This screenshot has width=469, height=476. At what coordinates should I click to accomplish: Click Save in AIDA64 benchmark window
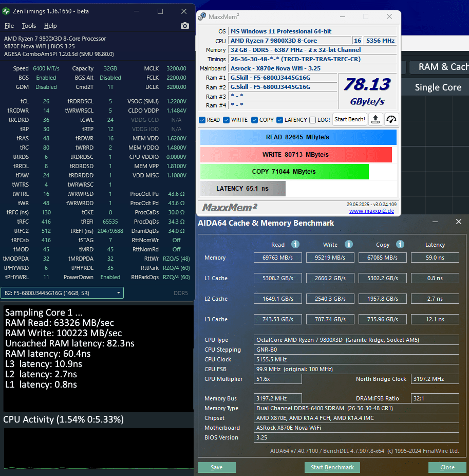tap(217, 467)
